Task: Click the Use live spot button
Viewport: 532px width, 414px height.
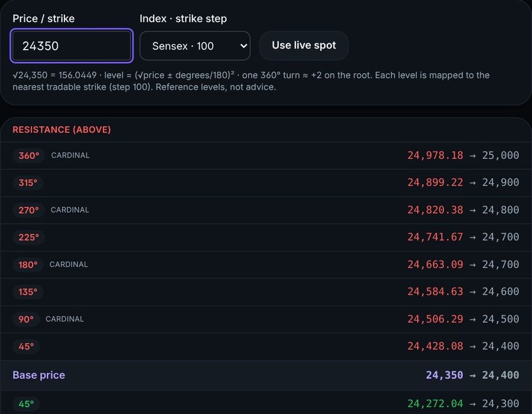Action: [304, 45]
